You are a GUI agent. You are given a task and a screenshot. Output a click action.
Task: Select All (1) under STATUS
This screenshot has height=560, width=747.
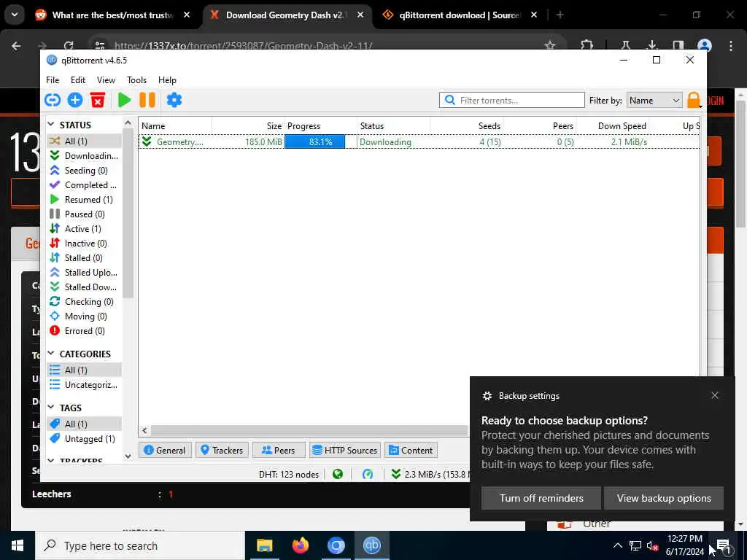(85, 141)
